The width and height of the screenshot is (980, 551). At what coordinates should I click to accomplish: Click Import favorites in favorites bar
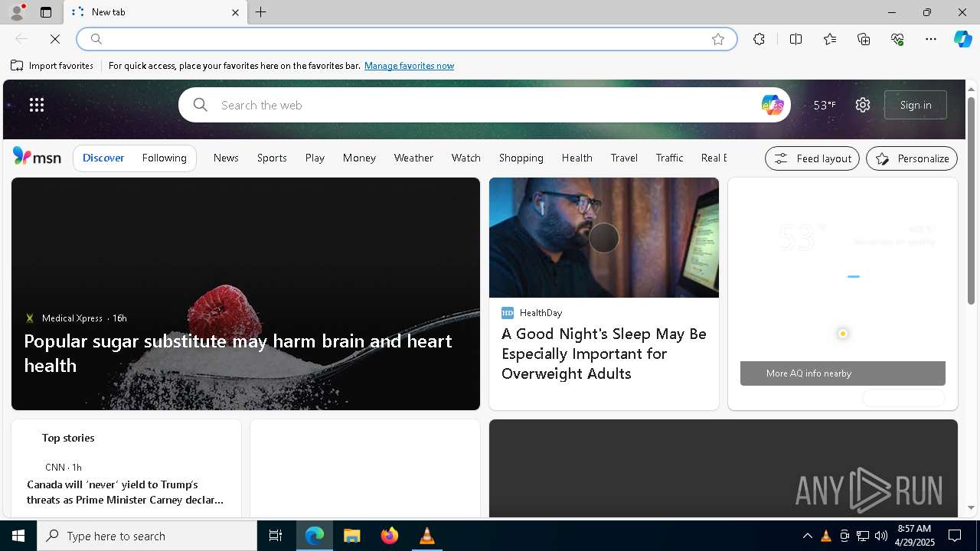[x=52, y=66]
